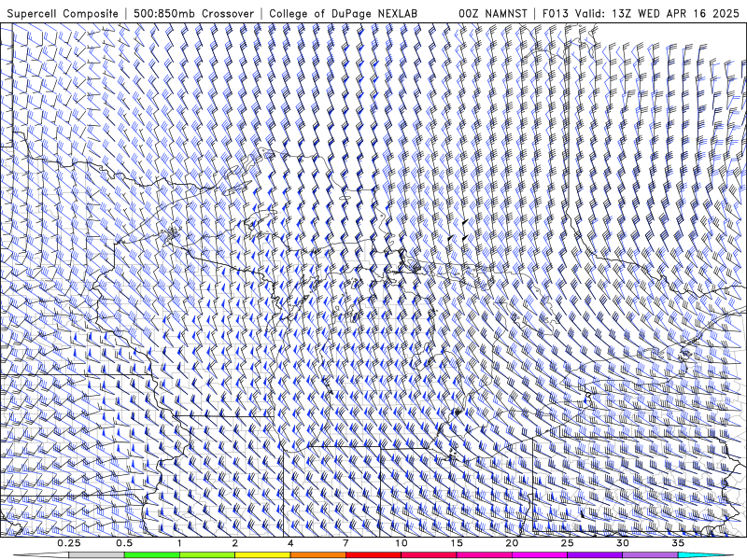Click the 'WED APR 16 2025' date text
Screen dimensions: 747x560
pyautogui.click(x=688, y=13)
